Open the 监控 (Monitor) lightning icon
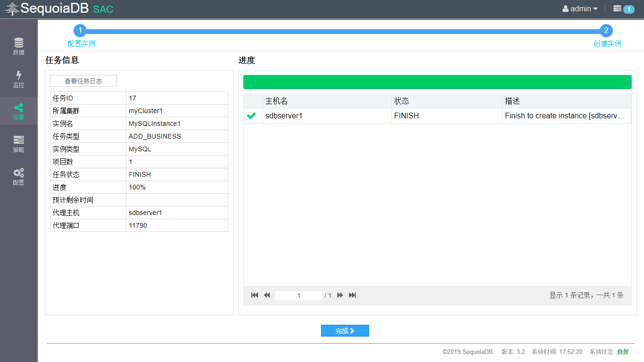Viewport: 644px width, 362px height. coord(18,75)
